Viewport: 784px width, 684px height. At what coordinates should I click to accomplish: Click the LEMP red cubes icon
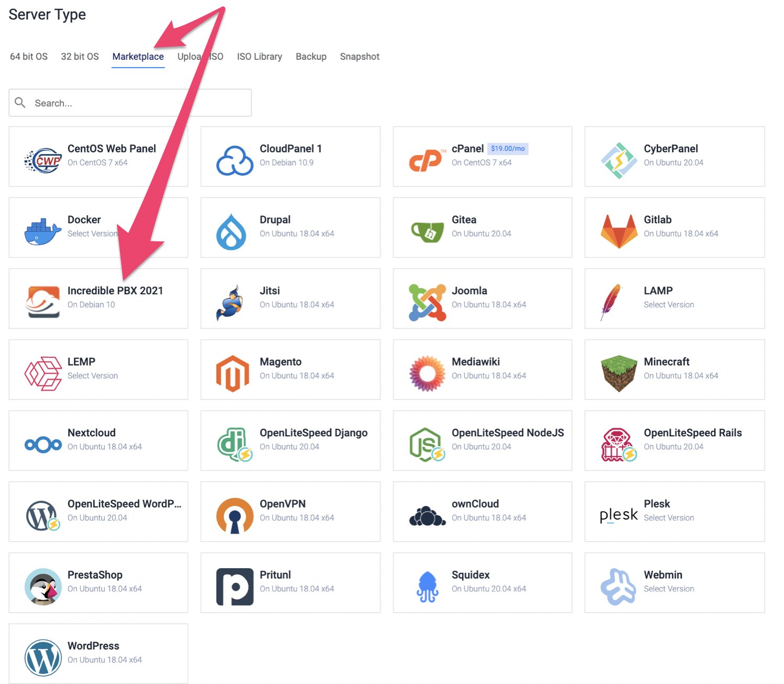coord(43,373)
